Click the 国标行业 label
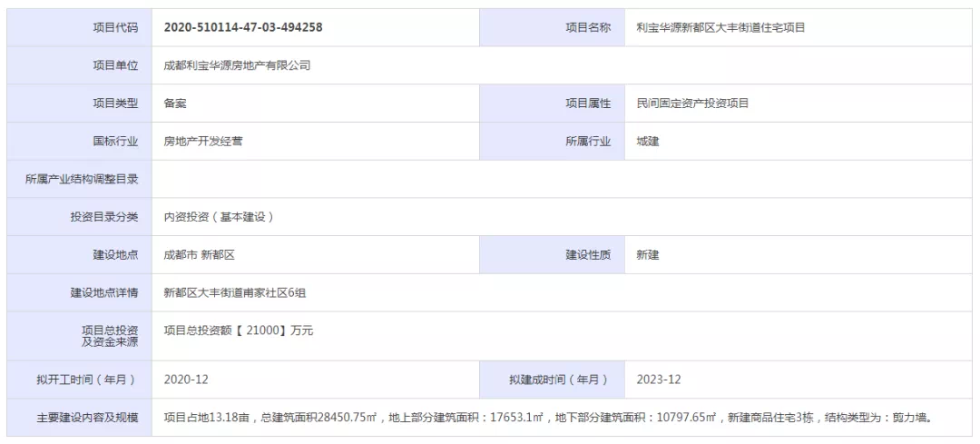The width and height of the screenshot is (980, 444). point(115,142)
